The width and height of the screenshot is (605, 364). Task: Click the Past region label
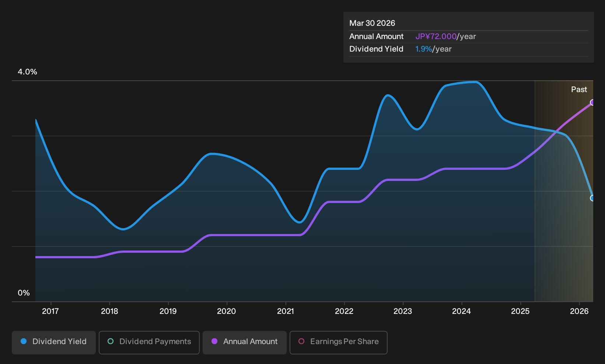click(579, 90)
